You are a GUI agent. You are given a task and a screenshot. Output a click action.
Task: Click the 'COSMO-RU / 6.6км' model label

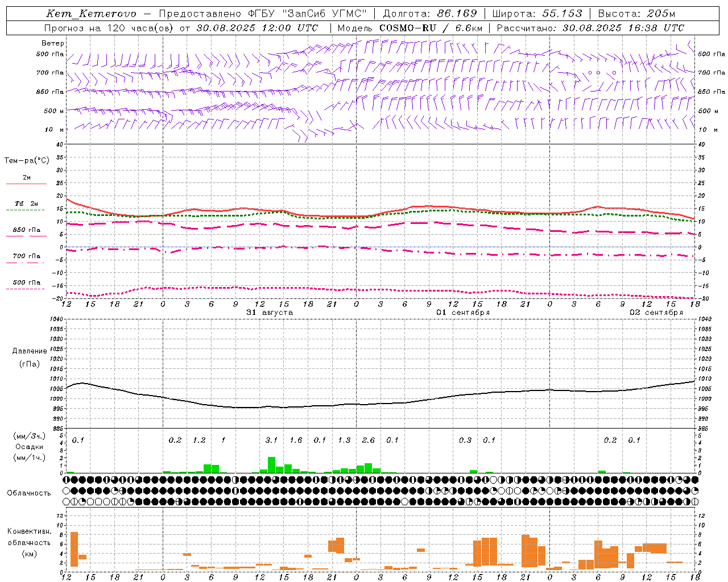[x=431, y=28]
